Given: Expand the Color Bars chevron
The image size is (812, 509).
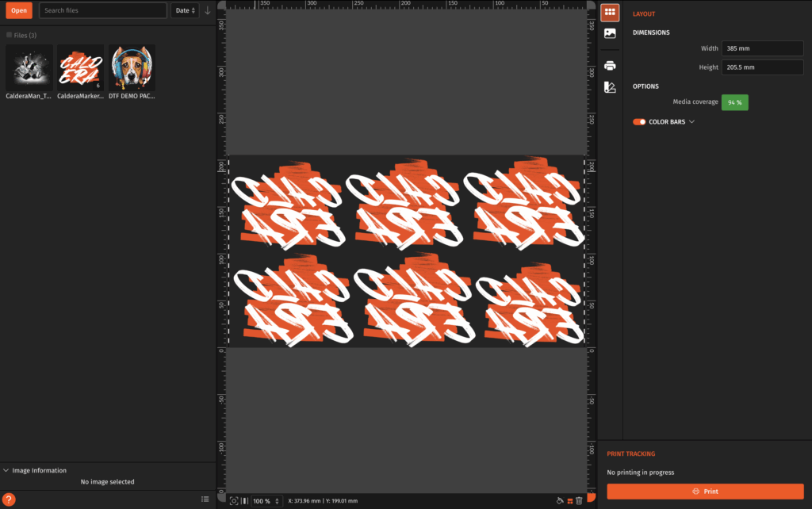Looking at the screenshot, I should pos(691,122).
